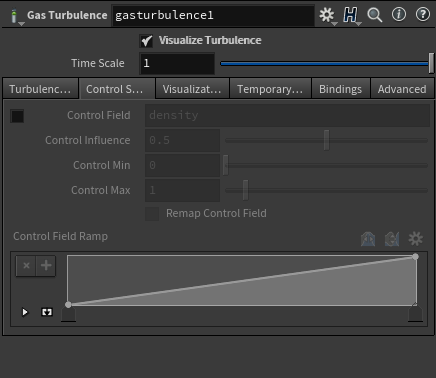
Task: Remove ramp point with the x button
Action: coord(26,266)
